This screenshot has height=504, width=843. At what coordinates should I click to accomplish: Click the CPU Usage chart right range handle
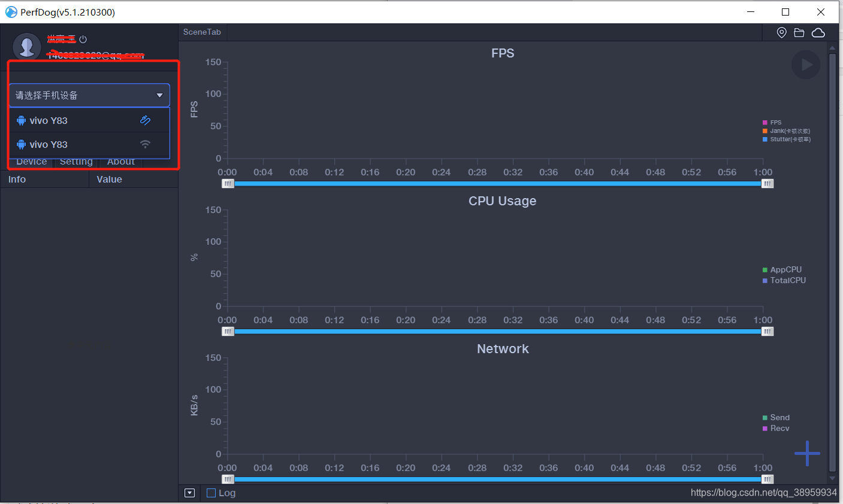(768, 332)
